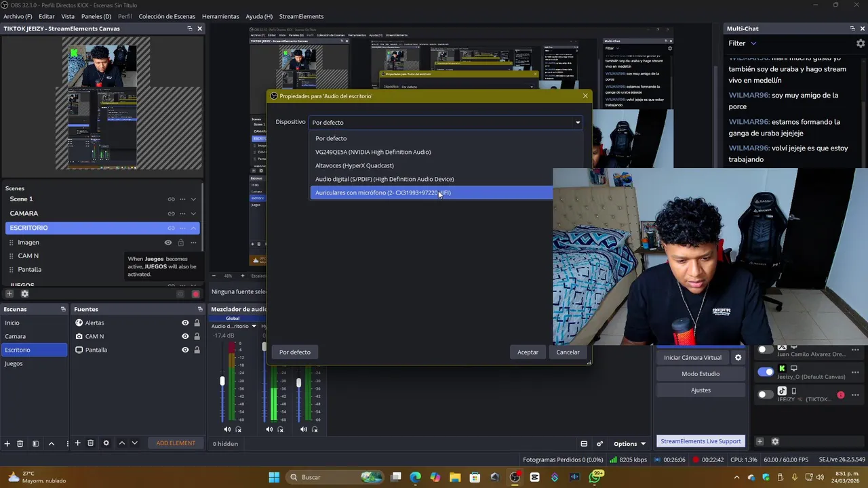Viewport: 868px width, 488px height.
Task: Click ADD ELEMENT button
Action: (x=176, y=443)
